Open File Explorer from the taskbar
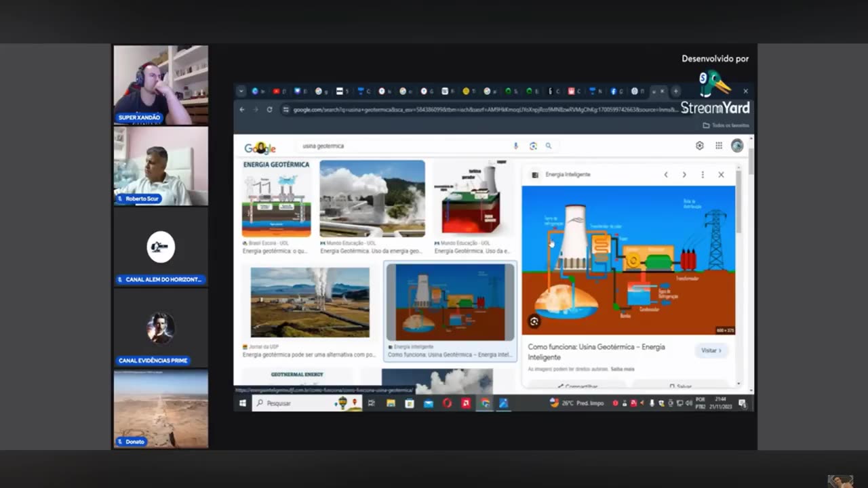The height and width of the screenshot is (488, 868). point(391,403)
